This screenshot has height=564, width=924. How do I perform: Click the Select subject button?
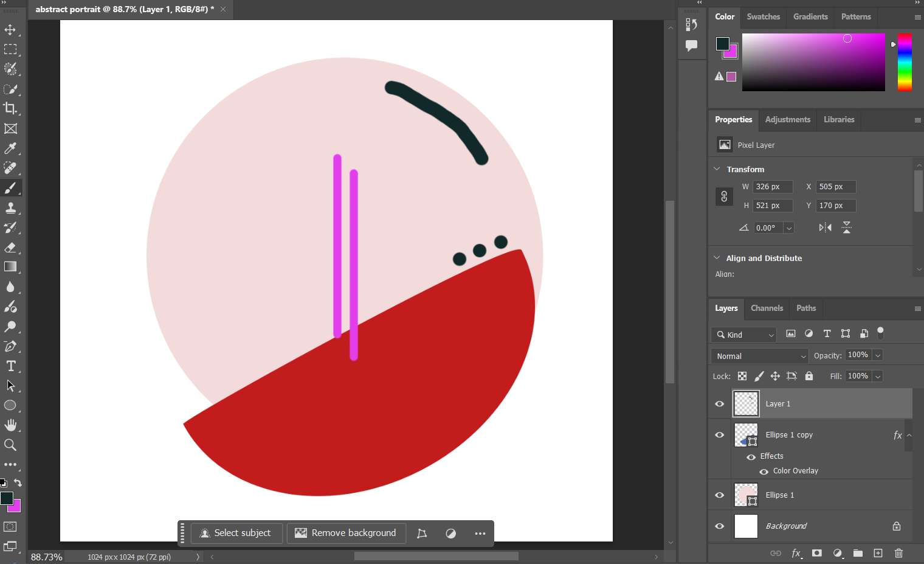(x=236, y=533)
